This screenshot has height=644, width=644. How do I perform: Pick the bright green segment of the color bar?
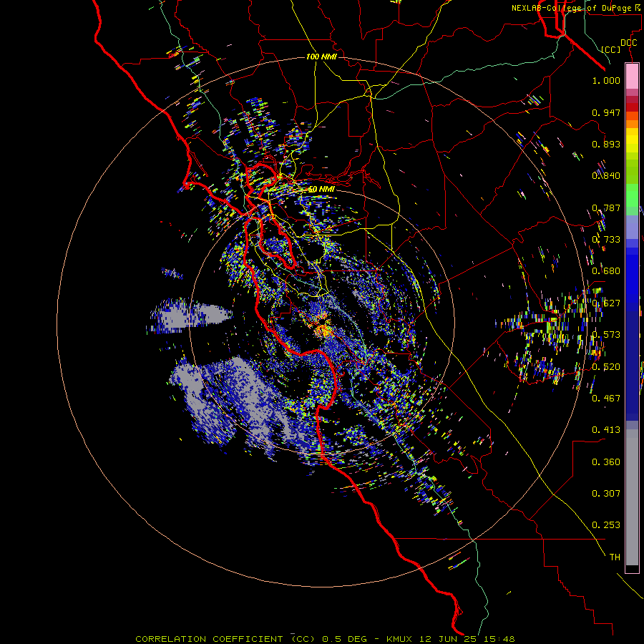pyautogui.click(x=632, y=195)
